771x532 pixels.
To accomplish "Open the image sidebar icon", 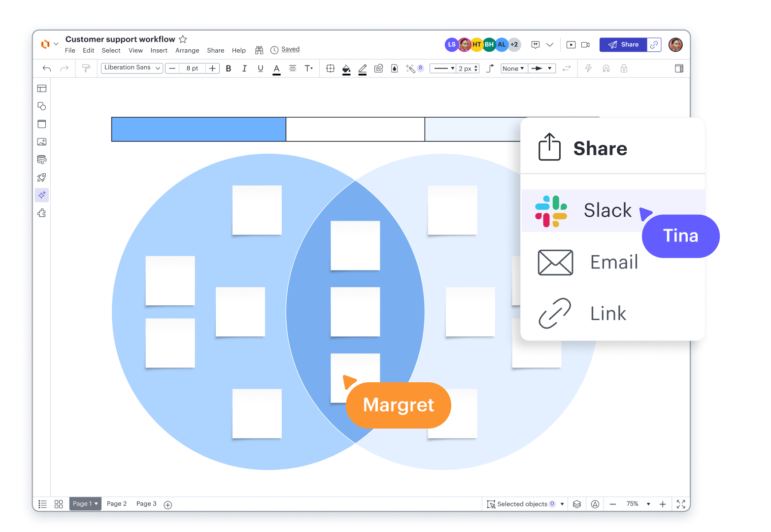I will 42,142.
